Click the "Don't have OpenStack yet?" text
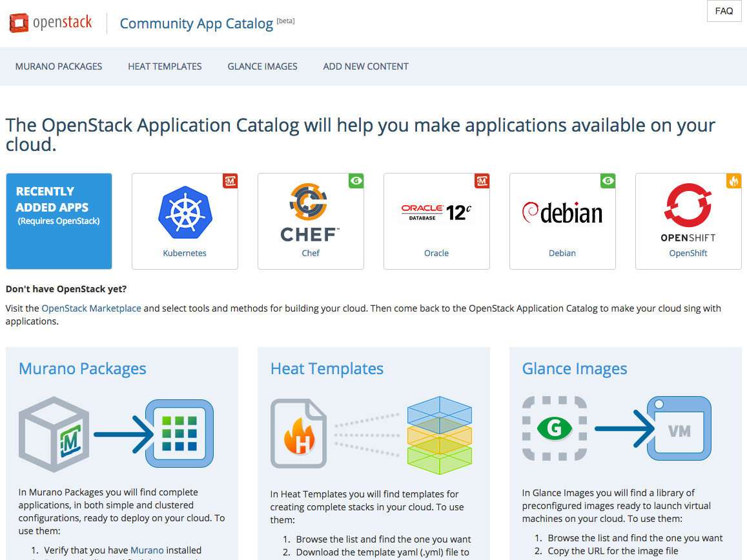The width and height of the screenshot is (747, 560). coord(67,289)
